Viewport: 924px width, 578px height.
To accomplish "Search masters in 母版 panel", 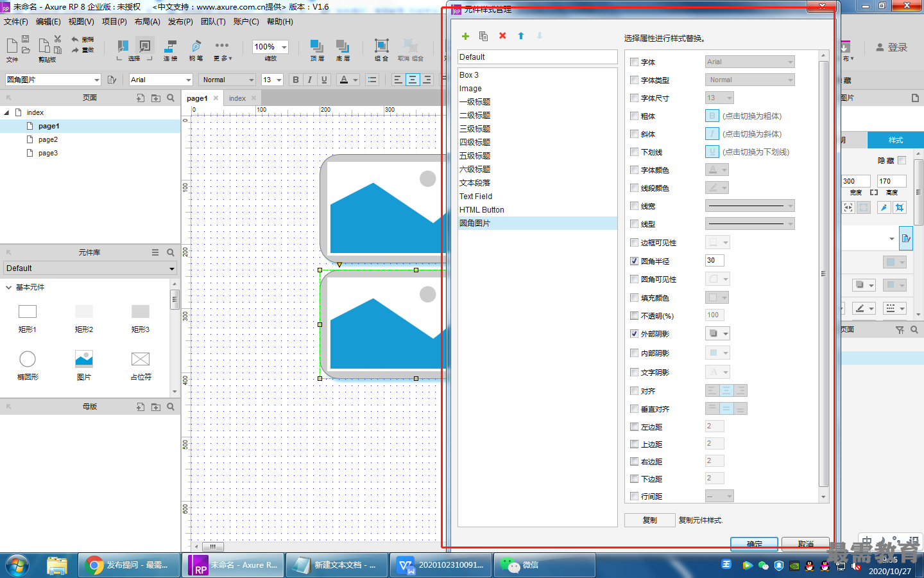I will (x=171, y=407).
